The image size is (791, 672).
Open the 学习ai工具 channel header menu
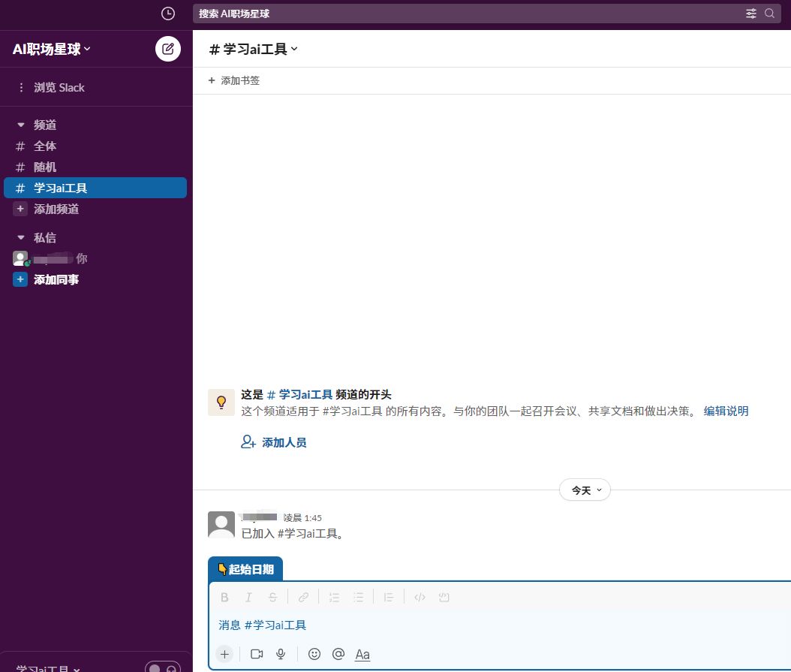coord(251,48)
